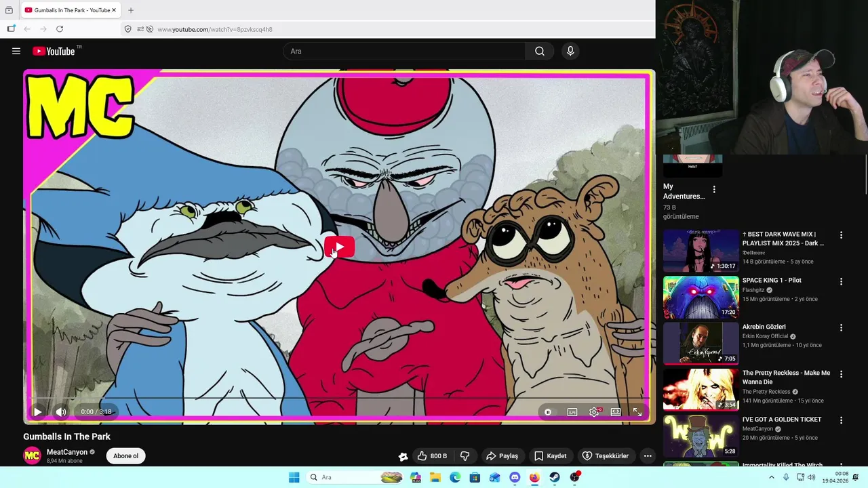
Task: Open a new browser tab with plus
Action: (131, 10)
